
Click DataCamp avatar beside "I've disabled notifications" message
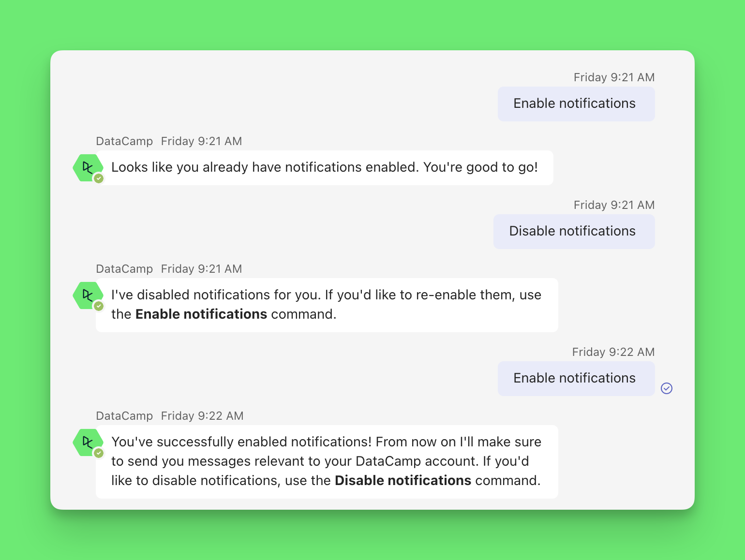pyautogui.click(x=87, y=295)
